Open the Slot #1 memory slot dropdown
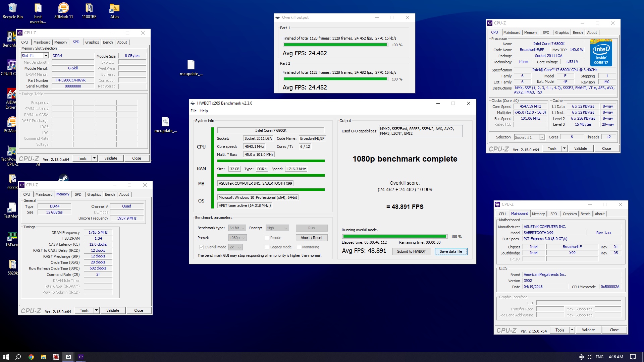 click(x=35, y=56)
